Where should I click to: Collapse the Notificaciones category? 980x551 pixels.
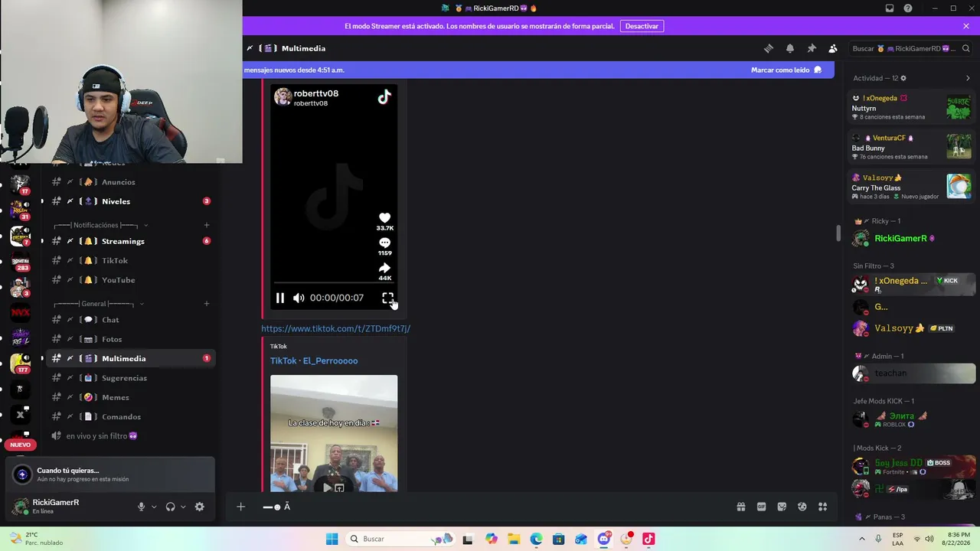(x=101, y=225)
